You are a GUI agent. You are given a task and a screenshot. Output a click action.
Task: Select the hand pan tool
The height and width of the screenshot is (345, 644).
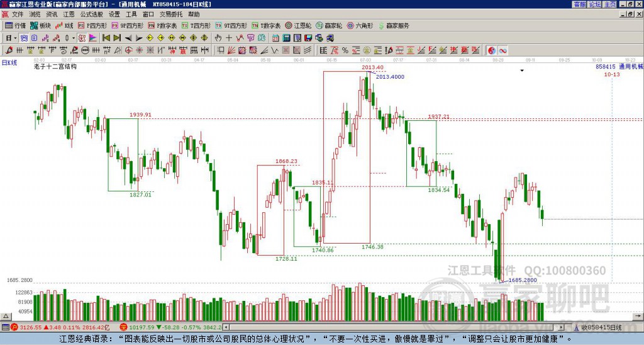coord(218,38)
